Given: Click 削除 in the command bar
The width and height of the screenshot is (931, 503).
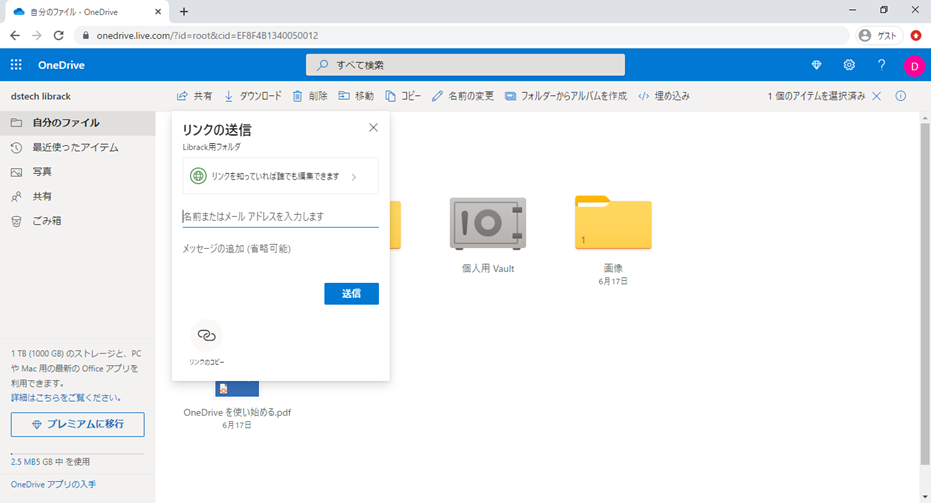Looking at the screenshot, I should pyautogui.click(x=309, y=96).
